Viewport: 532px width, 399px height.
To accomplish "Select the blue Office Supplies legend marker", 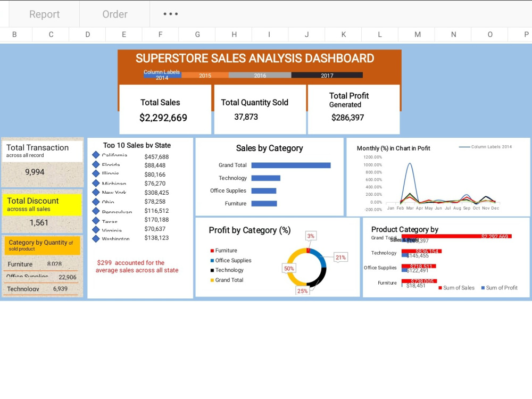I will pos(212,260).
